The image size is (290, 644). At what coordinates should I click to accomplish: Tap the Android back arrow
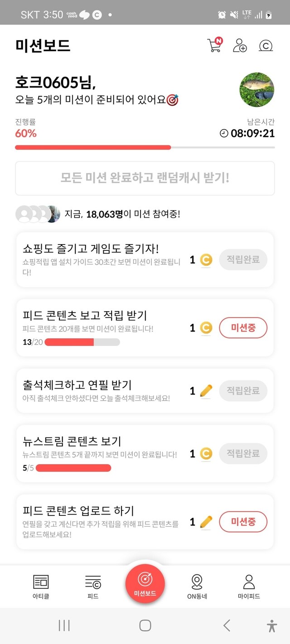click(227, 625)
